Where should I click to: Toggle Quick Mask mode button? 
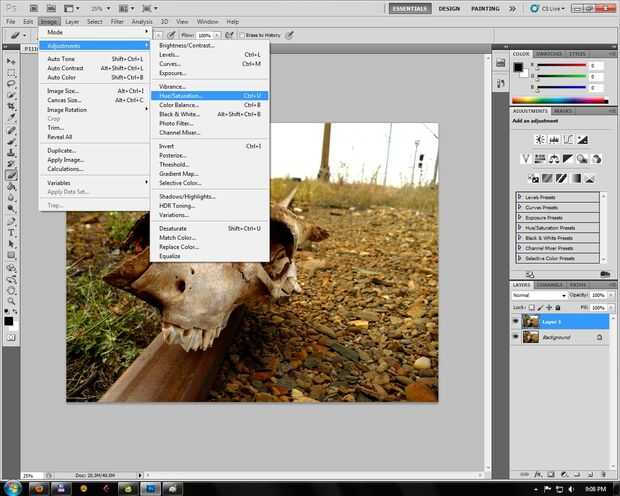coord(11,338)
